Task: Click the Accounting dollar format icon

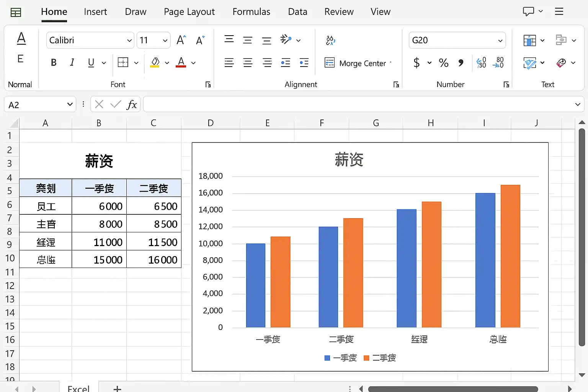Action: click(417, 63)
